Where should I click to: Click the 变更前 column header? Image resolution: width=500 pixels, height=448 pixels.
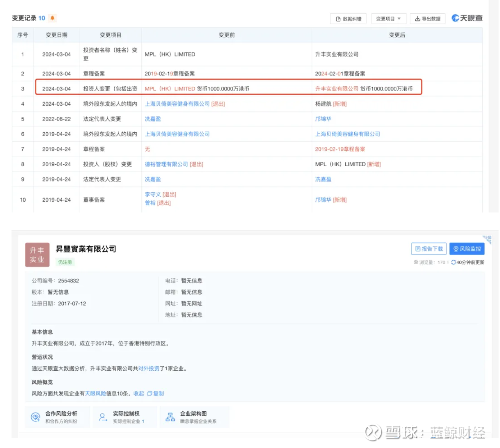pyautogui.click(x=227, y=35)
